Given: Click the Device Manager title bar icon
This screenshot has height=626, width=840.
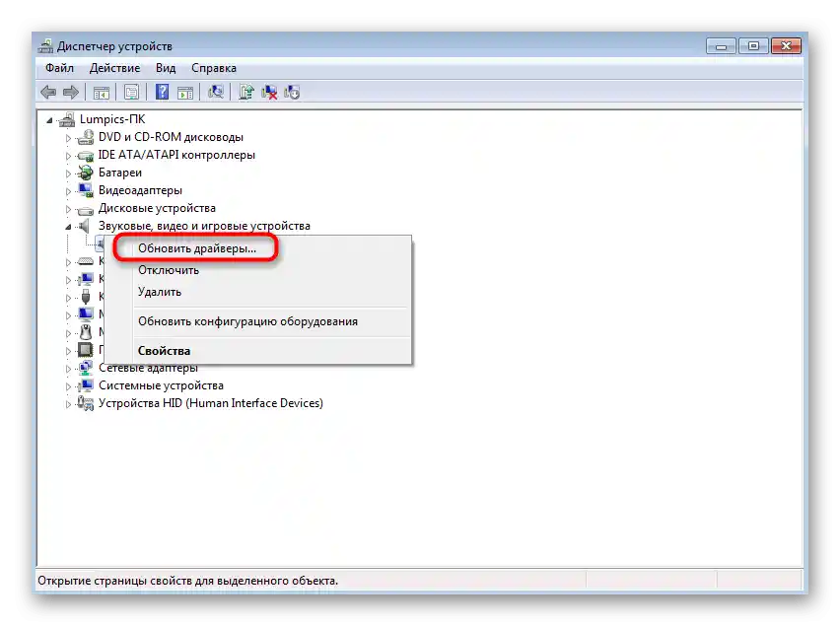Looking at the screenshot, I should [45, 46].
